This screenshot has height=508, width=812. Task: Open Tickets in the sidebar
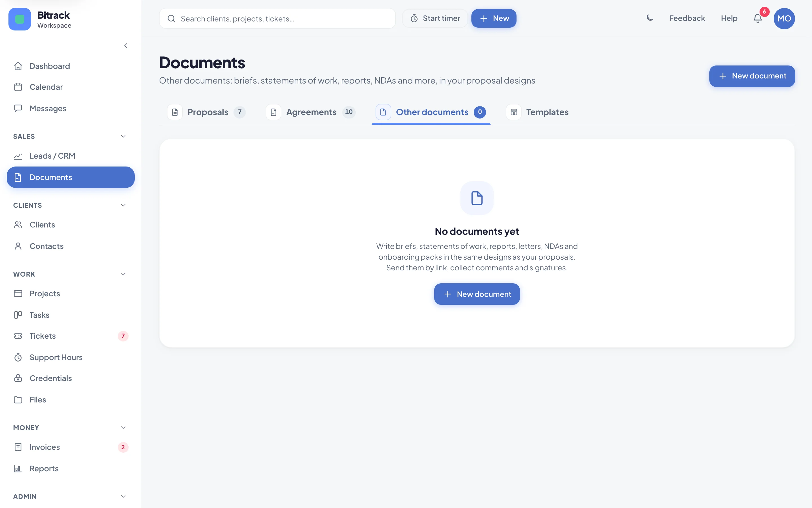point(70,336)
